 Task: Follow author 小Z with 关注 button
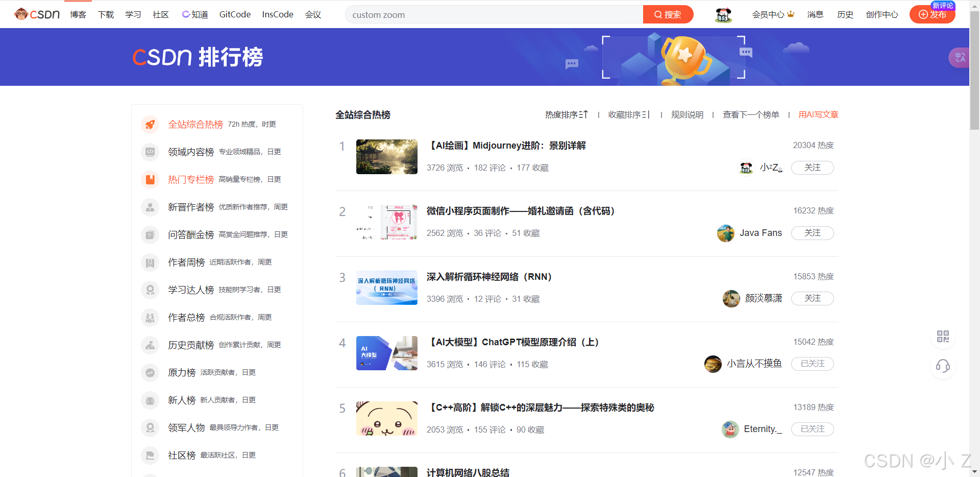[x=812, y=168]
